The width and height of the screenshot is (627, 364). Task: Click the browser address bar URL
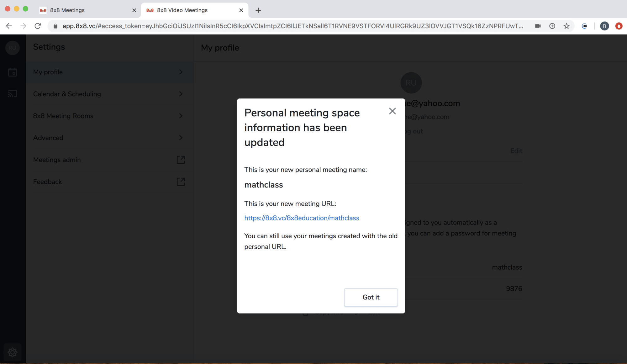[x=292, y=26]
